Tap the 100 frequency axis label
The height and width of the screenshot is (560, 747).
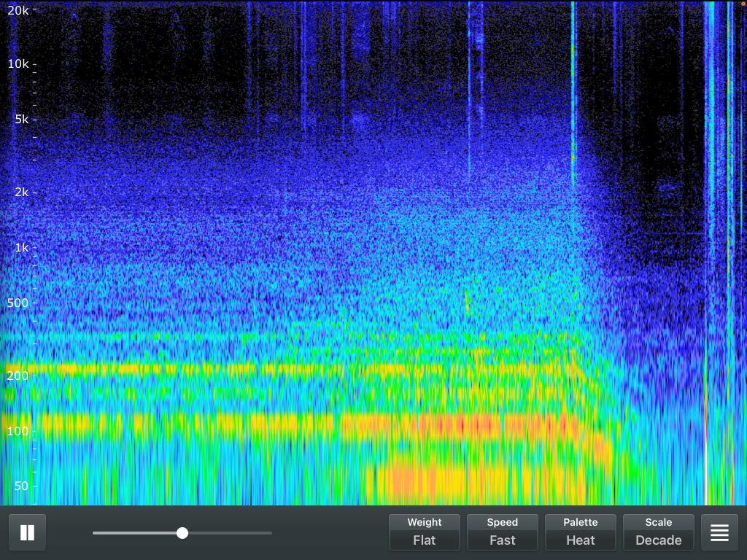coord(18,431)
